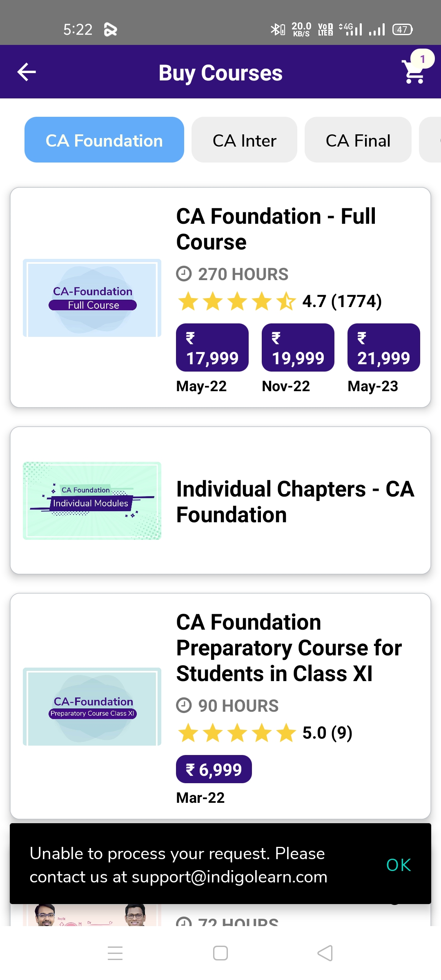Dismiss error message with OK

(398, 865)
